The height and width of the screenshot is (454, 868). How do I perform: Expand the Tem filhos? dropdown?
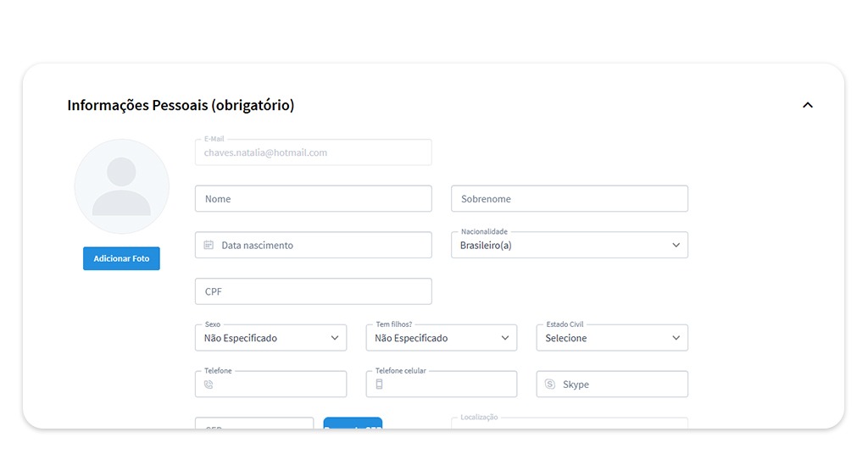[x=441, y=338]
